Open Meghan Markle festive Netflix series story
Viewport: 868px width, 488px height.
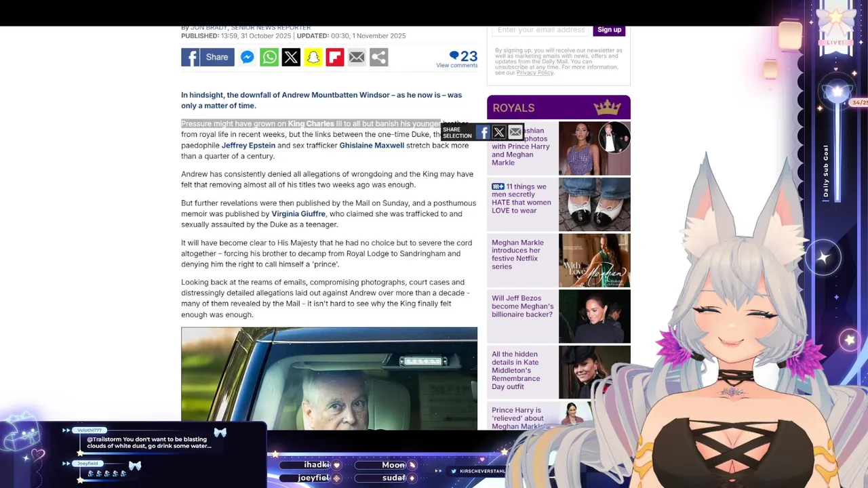(517, 255)
